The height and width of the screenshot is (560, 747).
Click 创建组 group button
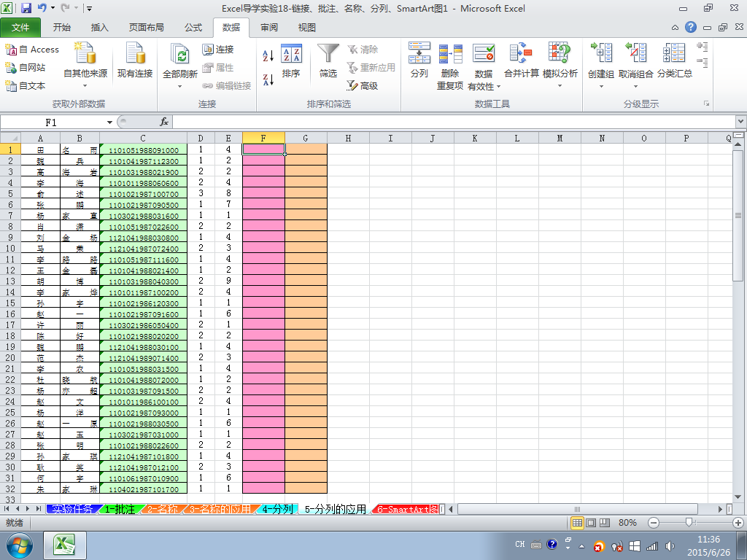click(x=601, y=61)
